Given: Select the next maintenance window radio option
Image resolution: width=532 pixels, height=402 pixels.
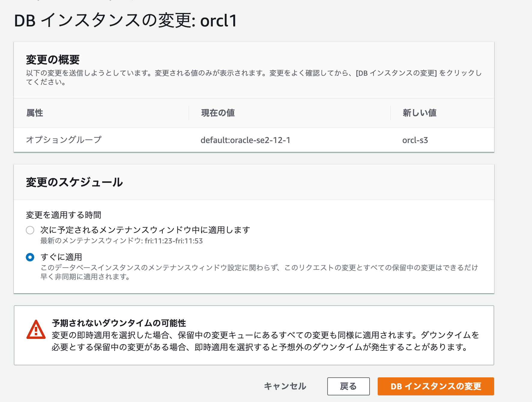Looking at the screenshot, I should 30,230.
